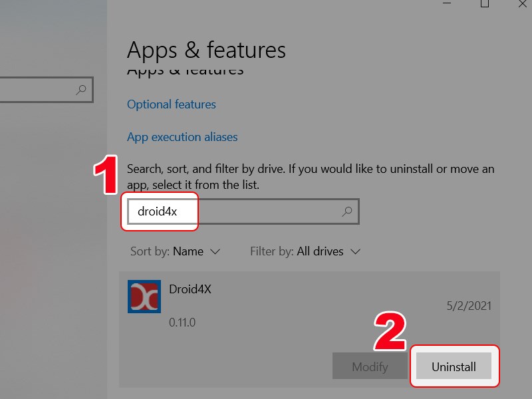The image size is (532, 399).
Task: Click the Apps & features heading
Action: [x=206, y=50]
